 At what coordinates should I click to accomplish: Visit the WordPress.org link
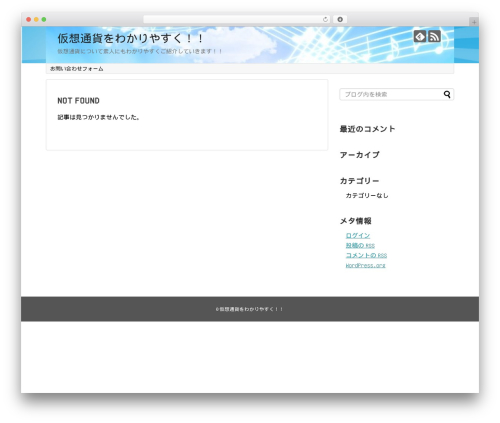[x=365, y=265]
